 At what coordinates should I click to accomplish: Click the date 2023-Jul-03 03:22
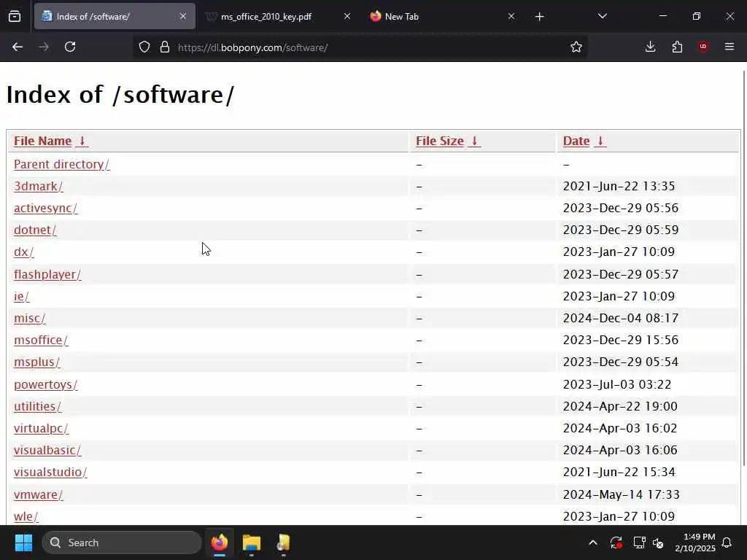click(x=617, y=384)
